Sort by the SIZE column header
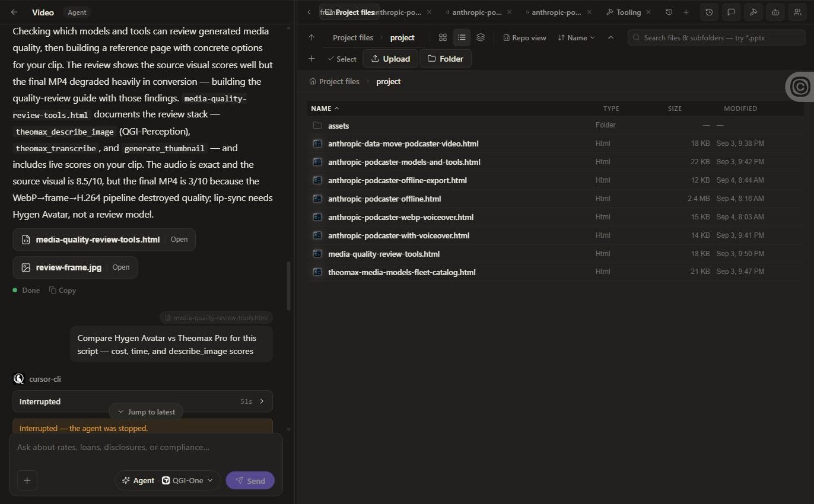Screen dimensions: 814x504 (x=675, y=109)
